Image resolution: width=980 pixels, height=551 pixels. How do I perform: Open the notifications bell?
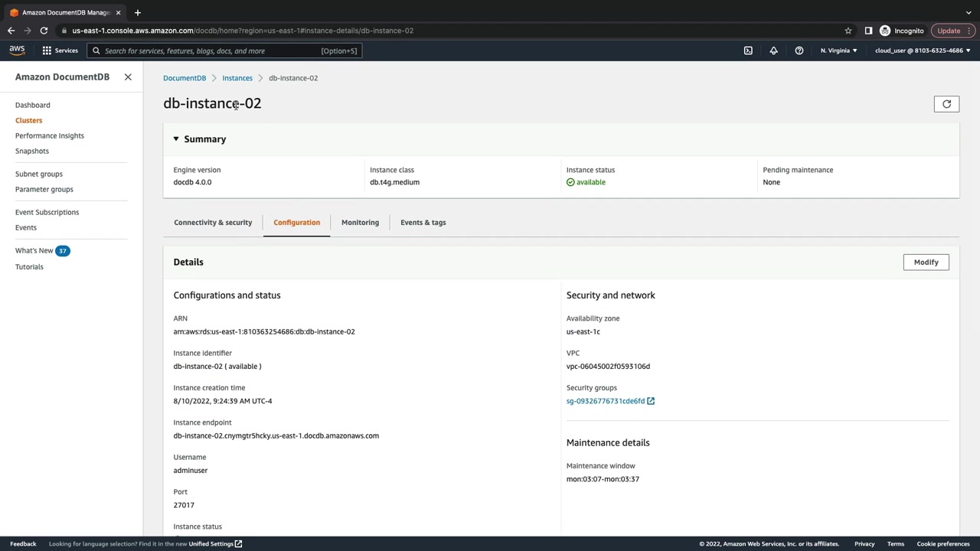773,51
